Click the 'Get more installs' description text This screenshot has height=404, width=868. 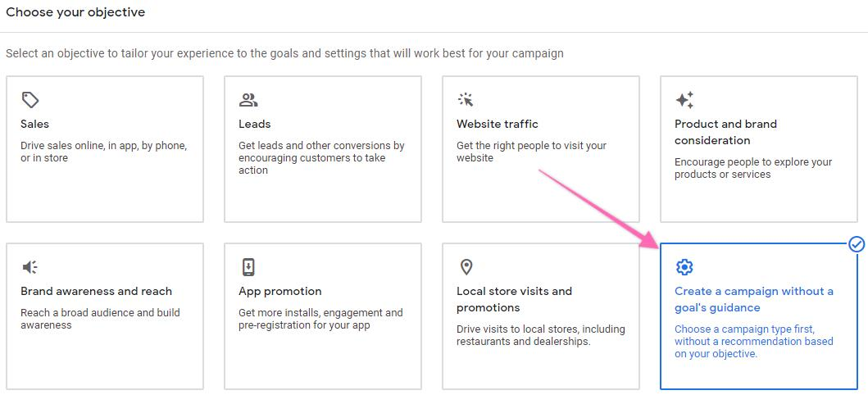320,319
